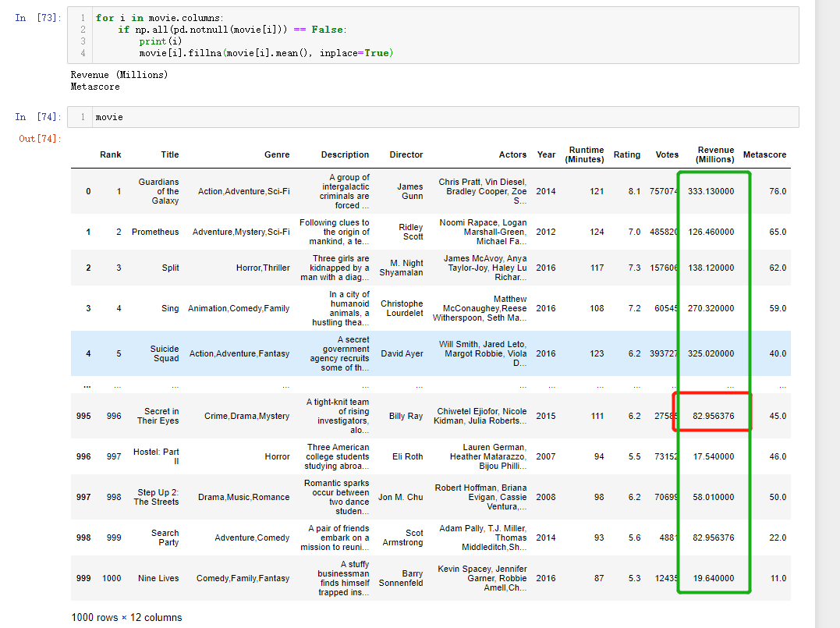Select title cell 'Search Party'
The height and width of the screenshot is (628, 840).
pos(165,538)
